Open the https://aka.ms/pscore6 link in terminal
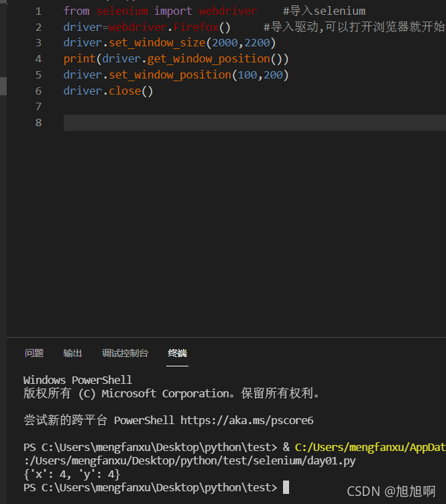Viewport: 446px width, 504px height. point(247,420)
